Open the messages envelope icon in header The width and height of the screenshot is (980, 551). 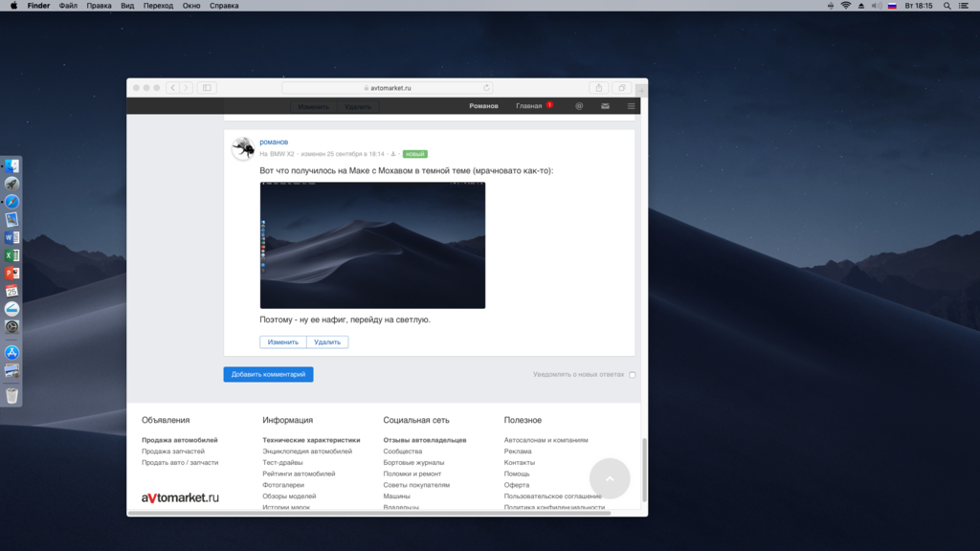pyautogui.click(x=605, y=106)
